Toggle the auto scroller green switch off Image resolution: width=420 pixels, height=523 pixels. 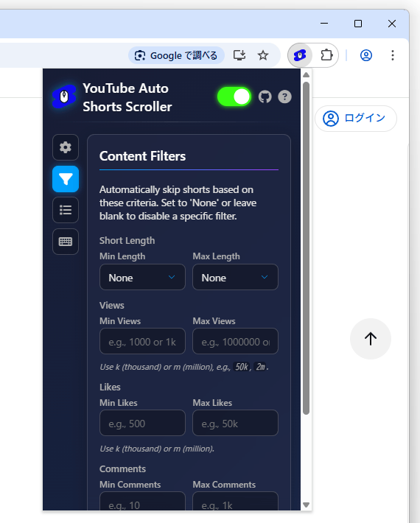coord(234,97)
